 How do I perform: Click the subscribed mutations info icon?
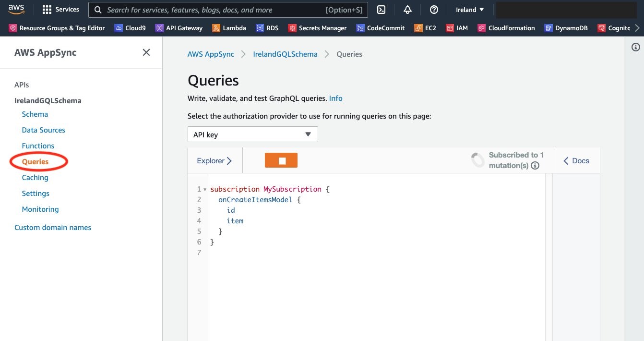[536, 166]
